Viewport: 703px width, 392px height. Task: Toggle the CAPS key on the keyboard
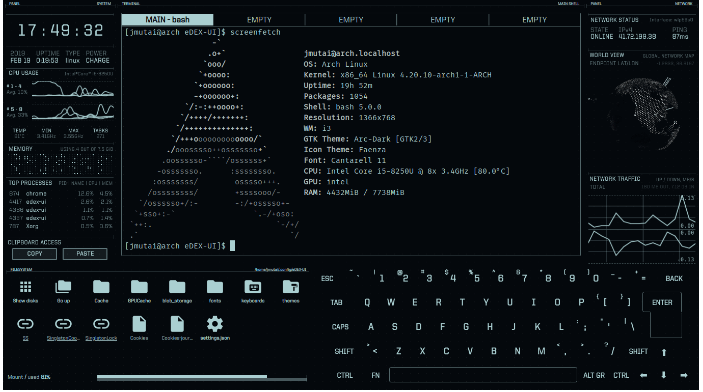(x=340, y=327)
